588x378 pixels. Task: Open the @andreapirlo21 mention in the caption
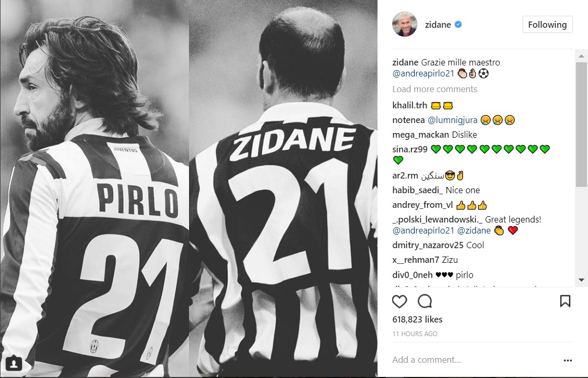coord(423,73)
